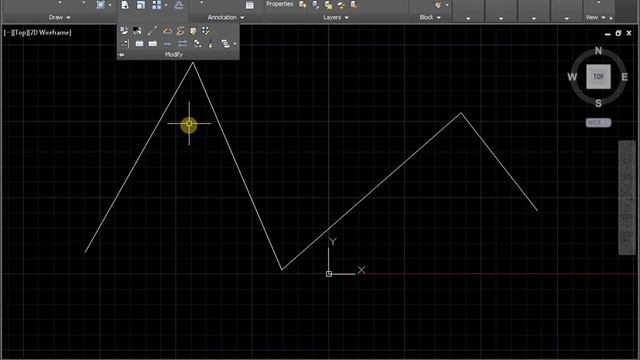The height and width of the screenshot is (360, 640).
Task: Open the Edit Hatch tool
Action: [193, 30]
